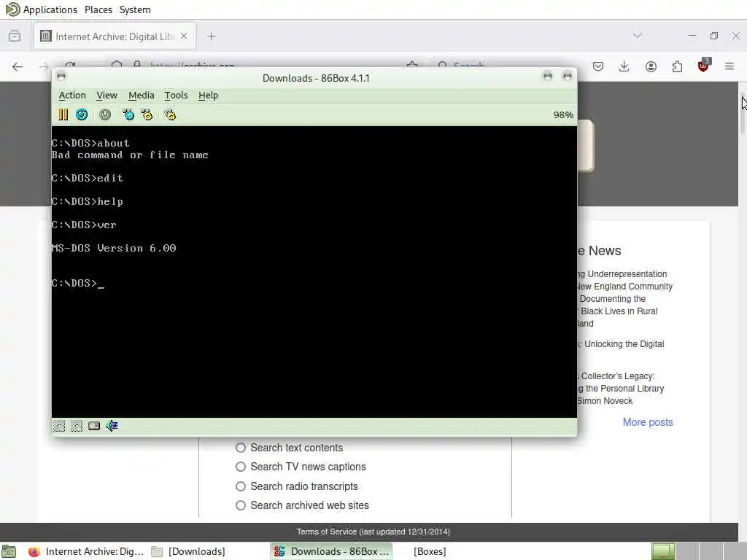The image size is (747, 560).
Task: Click the 98% speed readout in 86Box
Action: click(x=563, y=114)
